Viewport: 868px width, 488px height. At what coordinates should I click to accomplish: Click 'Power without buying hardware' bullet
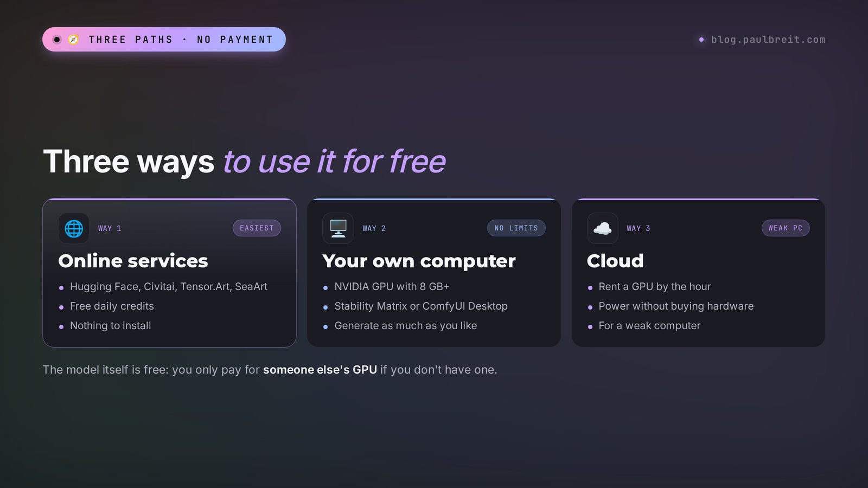click(676, 306)
